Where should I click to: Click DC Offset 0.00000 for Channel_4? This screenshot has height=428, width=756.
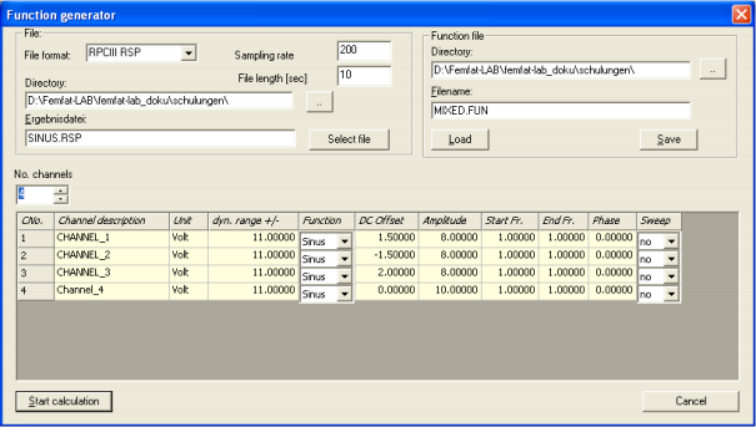pyautogui.click(x=387, y=291)
